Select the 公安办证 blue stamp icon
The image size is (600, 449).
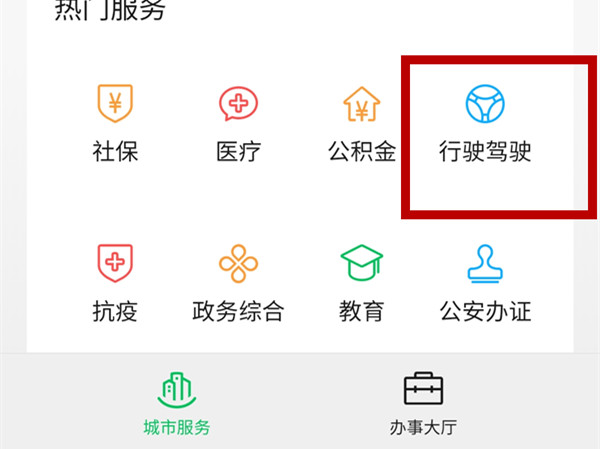[485, 264]
